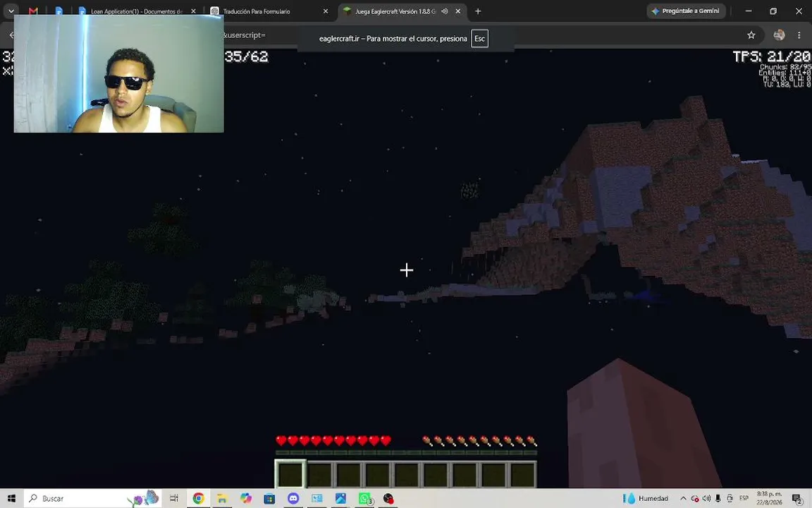
Task: Bookmark this page with the star icon
Action: [751, 35]
